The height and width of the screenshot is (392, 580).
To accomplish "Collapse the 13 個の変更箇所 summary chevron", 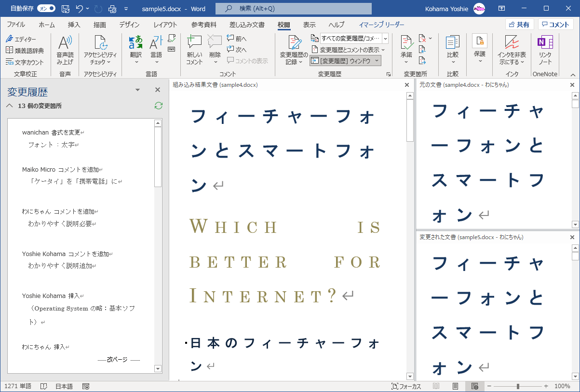I will [9, 106].
